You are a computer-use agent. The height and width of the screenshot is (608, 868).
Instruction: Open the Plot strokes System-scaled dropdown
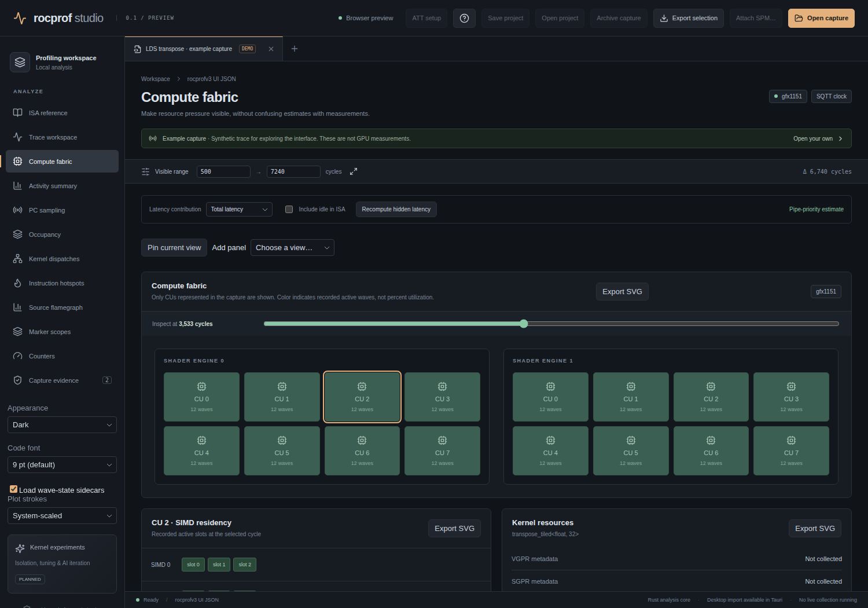(x=62, y=515)
